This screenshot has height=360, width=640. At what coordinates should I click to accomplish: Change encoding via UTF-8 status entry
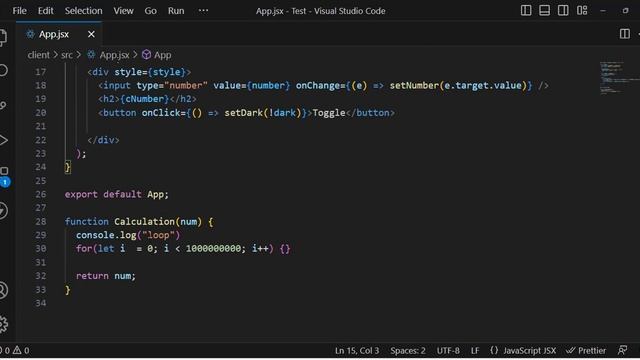click(448, 351)
